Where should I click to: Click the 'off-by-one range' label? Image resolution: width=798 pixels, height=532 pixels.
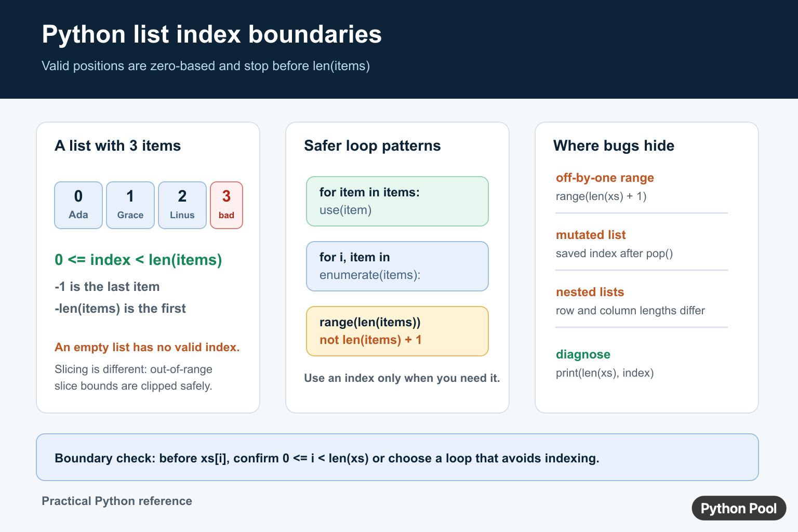pos(605,178)
